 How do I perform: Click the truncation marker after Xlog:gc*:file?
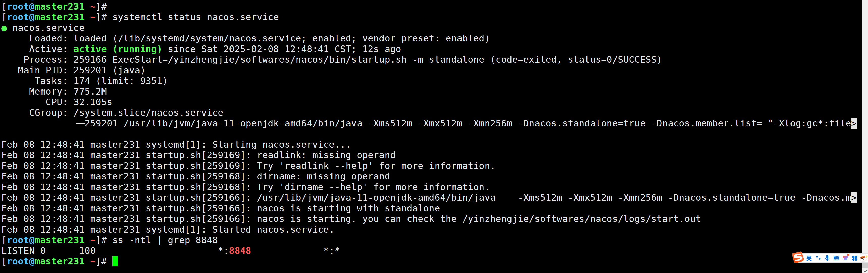854,124
